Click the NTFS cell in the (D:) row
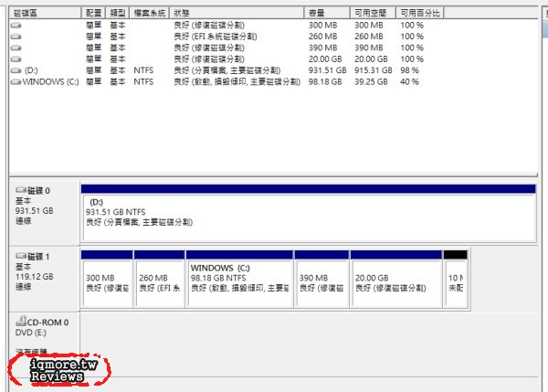Screen dimensions: 548x392 tap(143, 70)
